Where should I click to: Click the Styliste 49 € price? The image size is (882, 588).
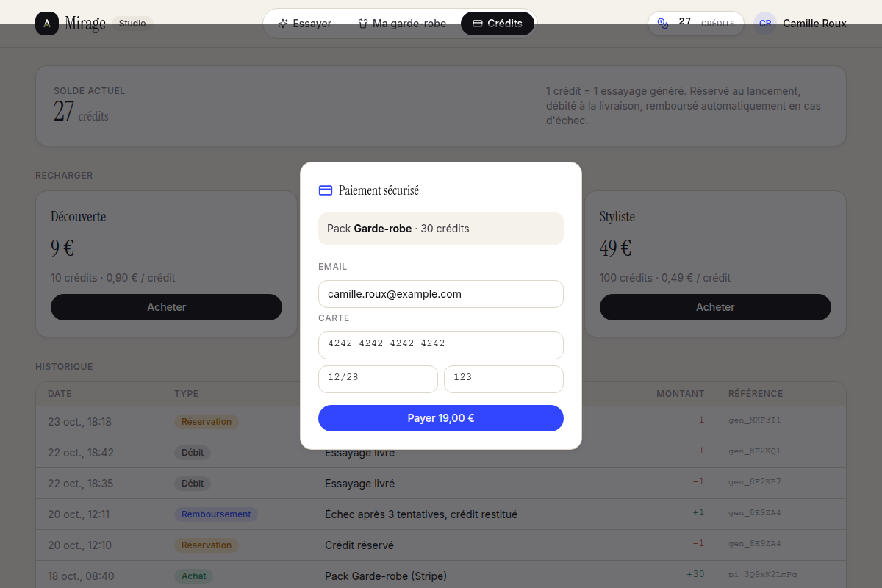616,248
